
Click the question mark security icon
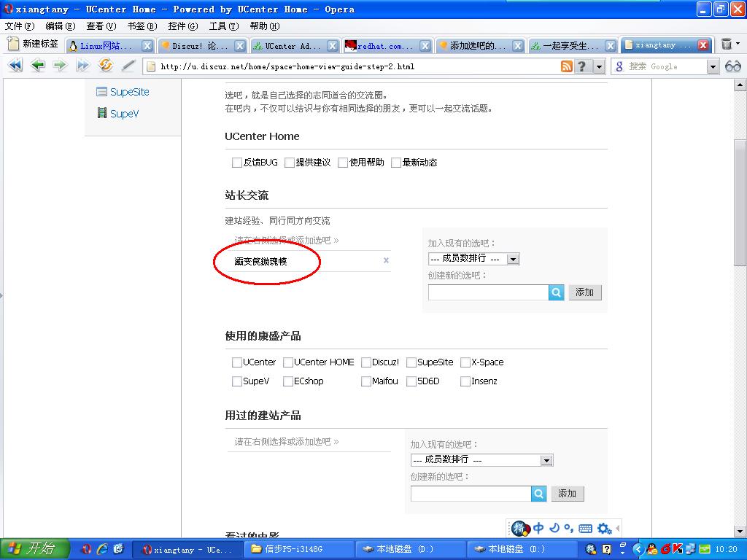[581, 66]
